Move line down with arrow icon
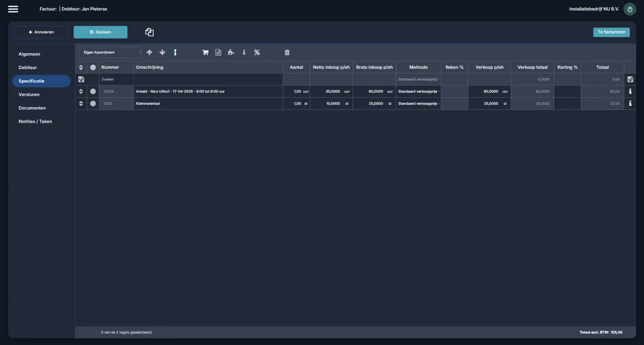The width and height of the screenshot is (644, 345). (162, 52)
